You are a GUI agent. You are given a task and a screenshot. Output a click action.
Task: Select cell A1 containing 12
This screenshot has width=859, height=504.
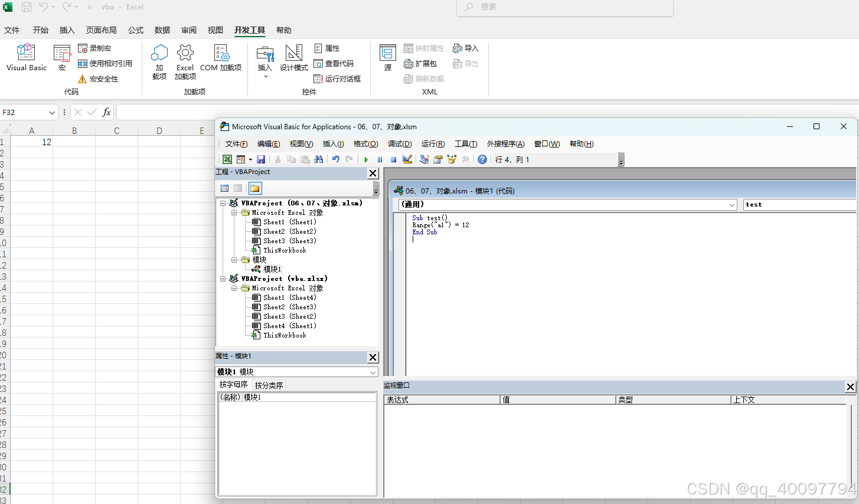(31, 142)
